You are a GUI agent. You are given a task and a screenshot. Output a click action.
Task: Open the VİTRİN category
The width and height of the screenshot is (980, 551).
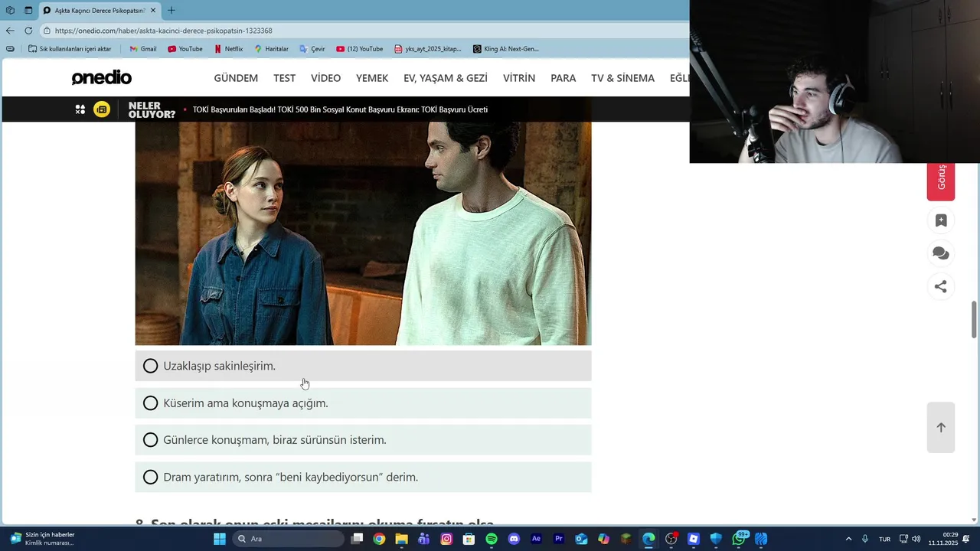tap(519, 78)
